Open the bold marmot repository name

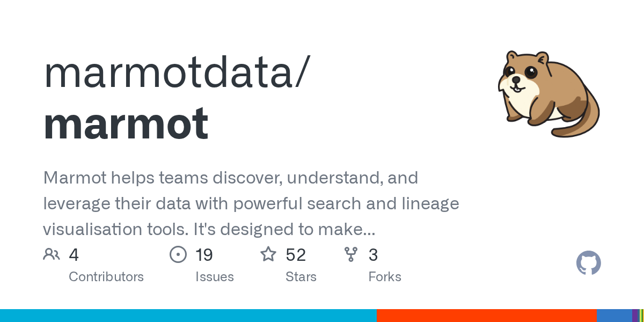tap(126, 123)
